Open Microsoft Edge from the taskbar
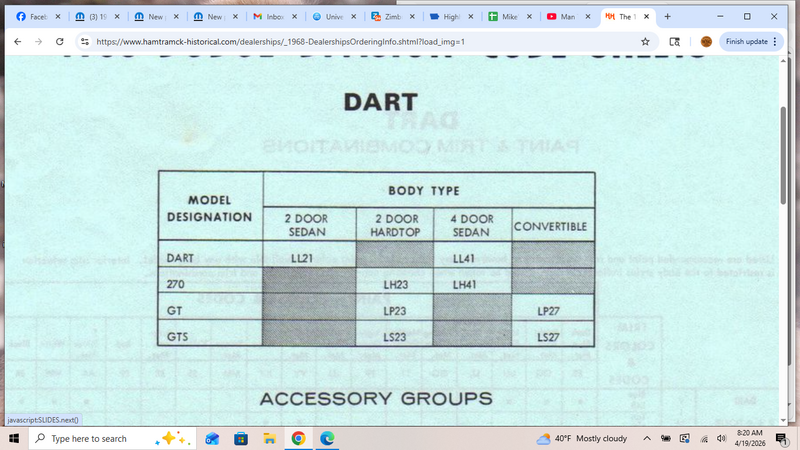Screen dimensions: 800x450 coord(327,438)
